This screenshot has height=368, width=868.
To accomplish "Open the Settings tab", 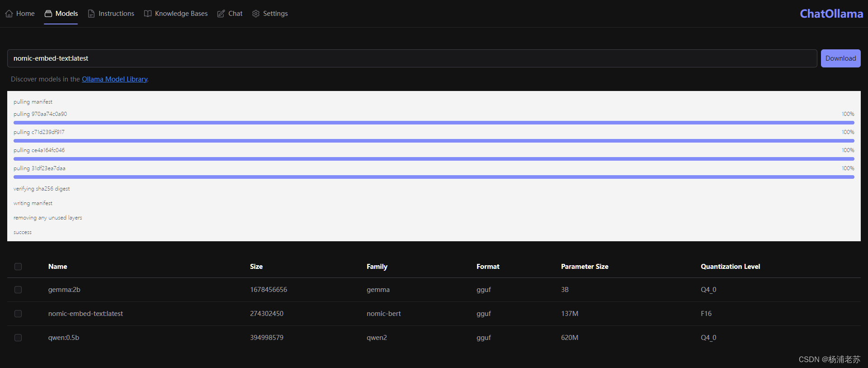I will 270,14.
